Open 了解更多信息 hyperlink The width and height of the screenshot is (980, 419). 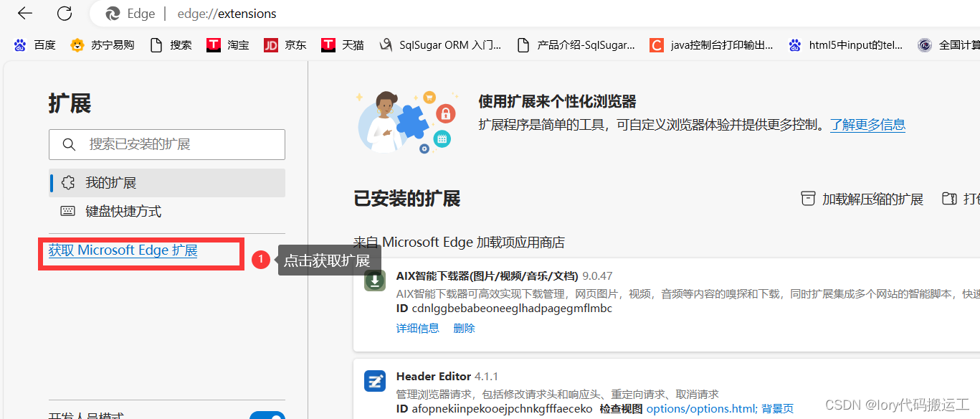pyautogui.click(x=867, y=124)
